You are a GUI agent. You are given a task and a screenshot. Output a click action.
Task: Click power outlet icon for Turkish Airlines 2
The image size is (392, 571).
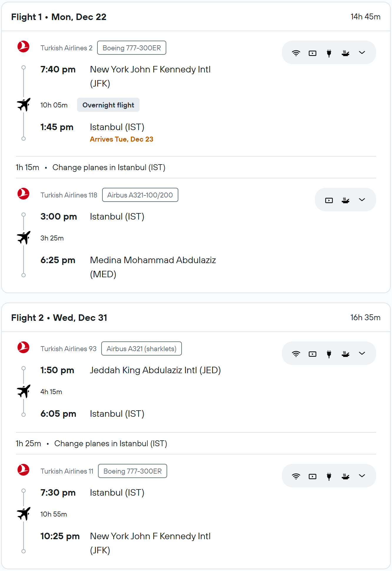click(x=329, y=53)
